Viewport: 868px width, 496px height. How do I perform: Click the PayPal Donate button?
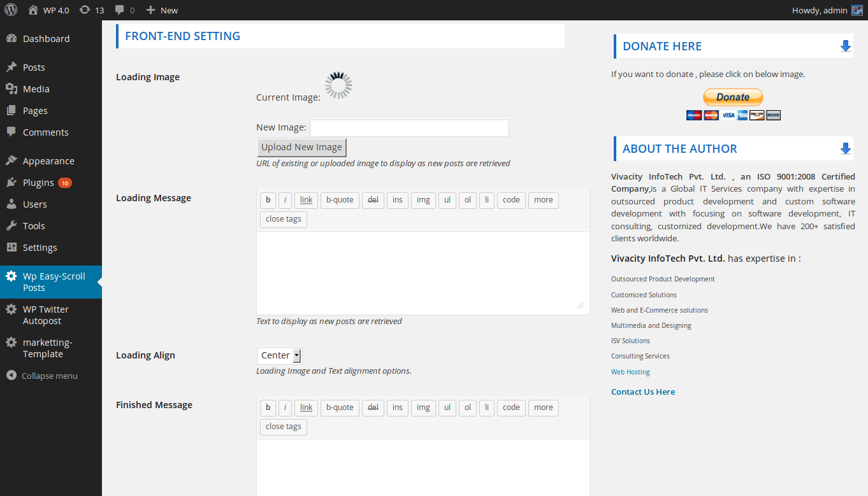pos(733,97)
